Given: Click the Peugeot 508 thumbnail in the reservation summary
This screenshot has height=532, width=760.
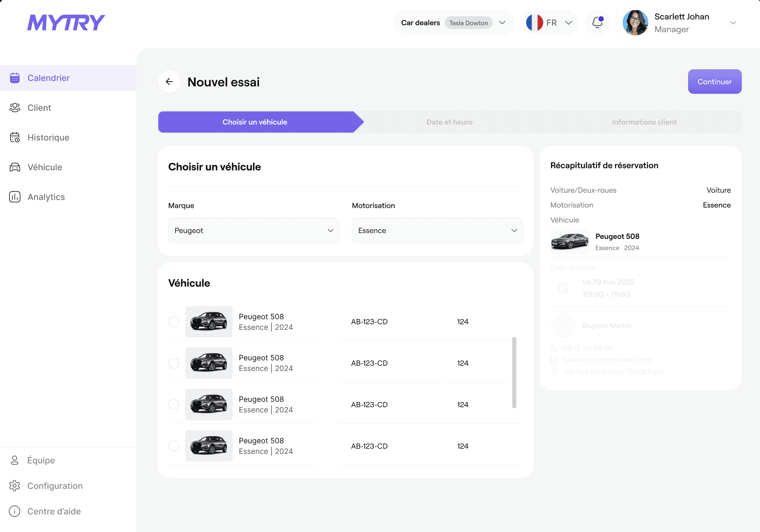Looking at the screenshot, I should coord(569,241).
